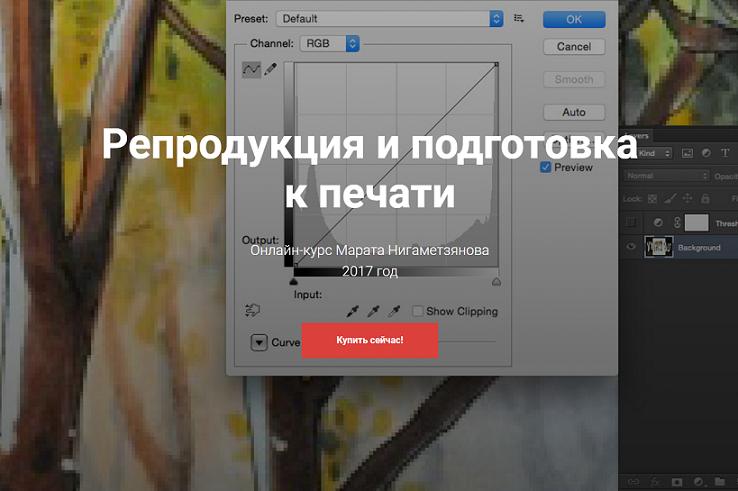Click the Auto button
This screenshot has height=491, width=738.
574,112
